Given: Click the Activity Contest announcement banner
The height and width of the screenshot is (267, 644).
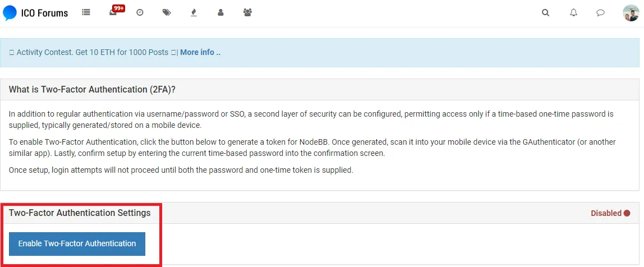Looking at the screenshot, I should tap(320, 53).
